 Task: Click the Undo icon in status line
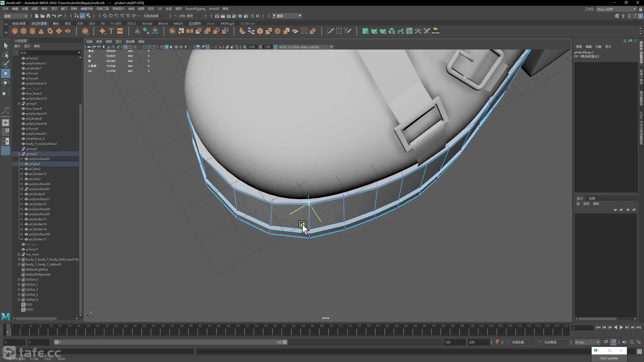54,16
